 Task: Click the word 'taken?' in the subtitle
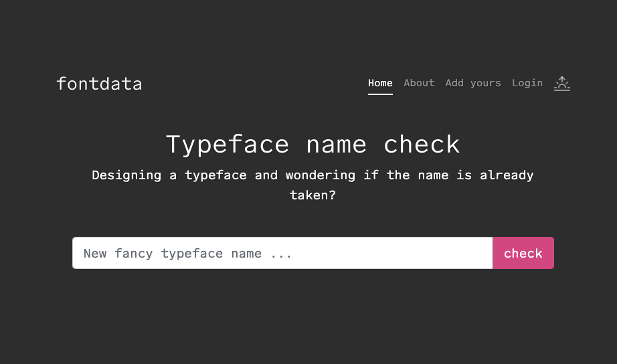[313, 195]
